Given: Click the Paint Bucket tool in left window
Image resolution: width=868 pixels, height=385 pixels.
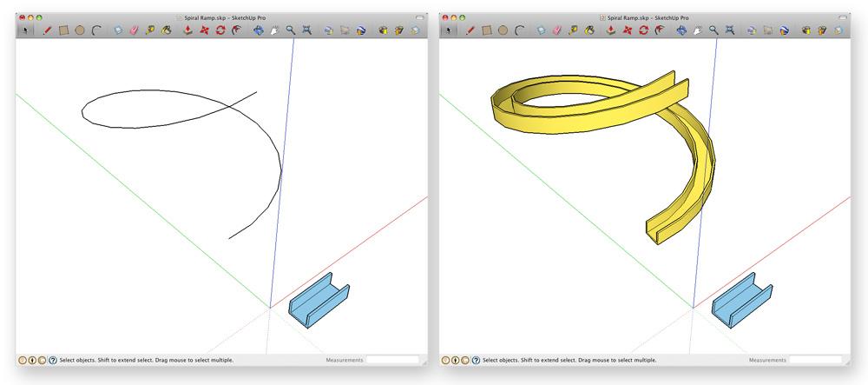Looking at the screenshot, I should tap(165, 30).
